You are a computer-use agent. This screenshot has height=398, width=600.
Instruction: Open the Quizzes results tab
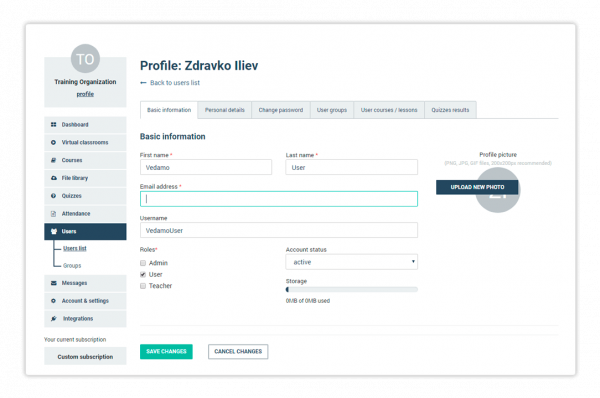coord(450,110)
